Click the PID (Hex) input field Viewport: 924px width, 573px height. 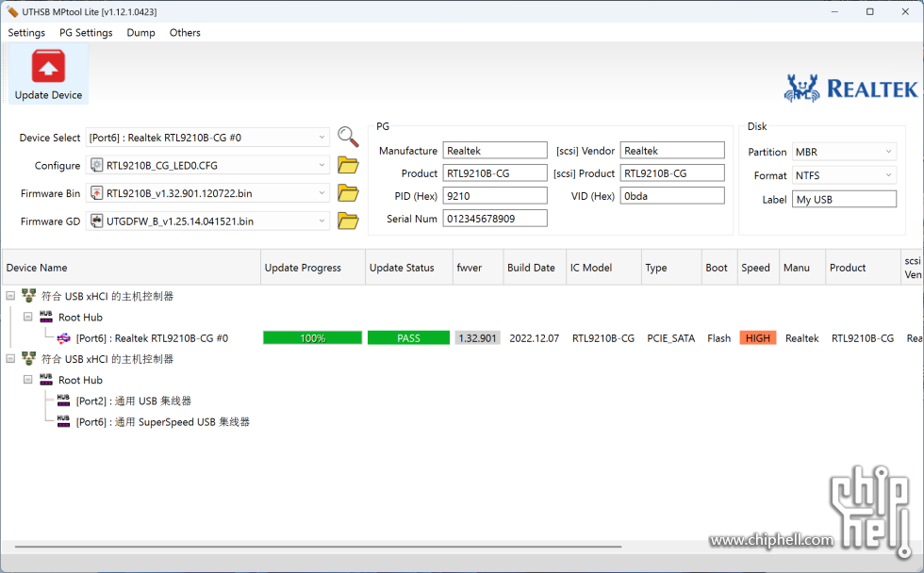[495, 196]
